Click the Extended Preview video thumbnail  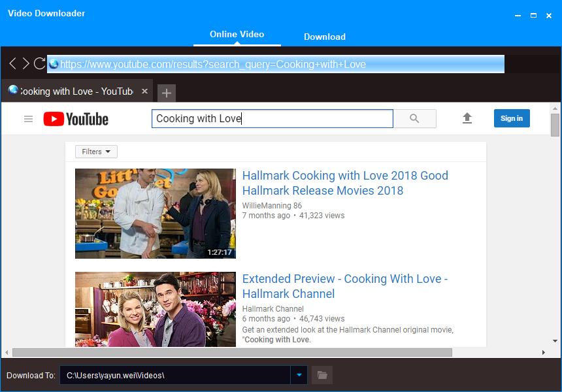(x=155, y=309)
